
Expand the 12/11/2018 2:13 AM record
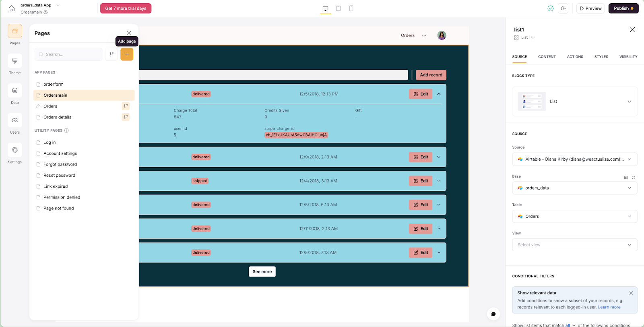439,229
